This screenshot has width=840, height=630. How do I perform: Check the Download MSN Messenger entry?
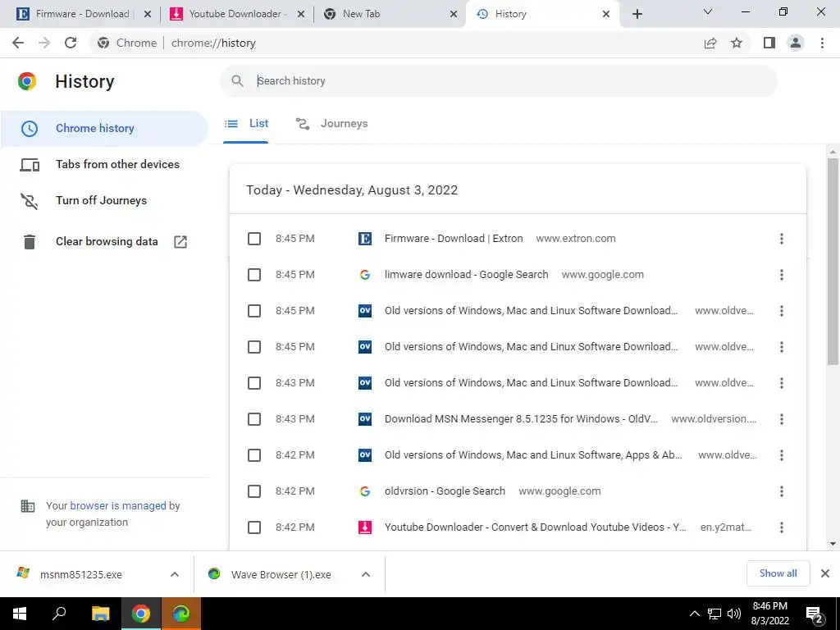254,419
